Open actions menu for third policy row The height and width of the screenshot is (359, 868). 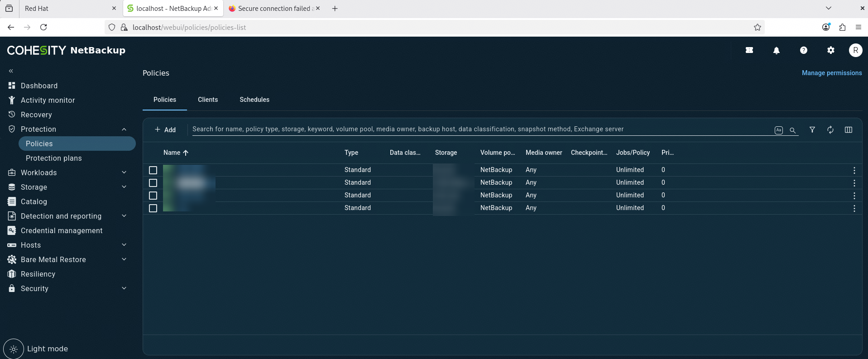[854, 196]
